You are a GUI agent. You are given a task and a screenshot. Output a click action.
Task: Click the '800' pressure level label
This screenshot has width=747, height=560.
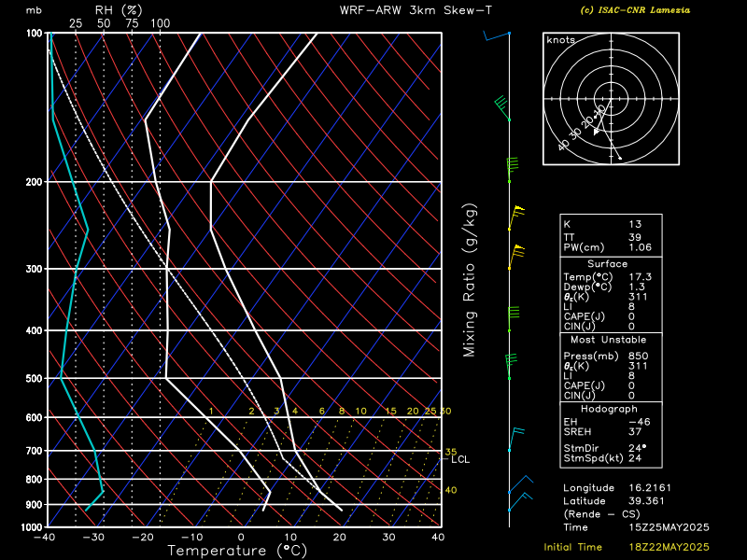coord(34,480)
